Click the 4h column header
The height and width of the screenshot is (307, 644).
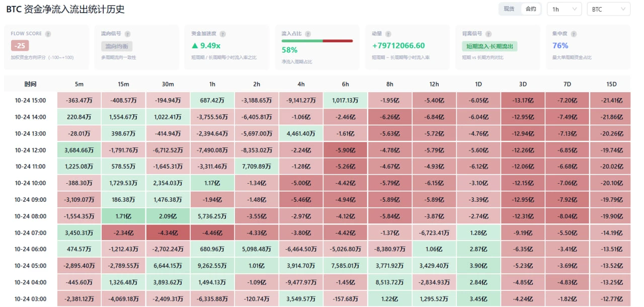301,84
